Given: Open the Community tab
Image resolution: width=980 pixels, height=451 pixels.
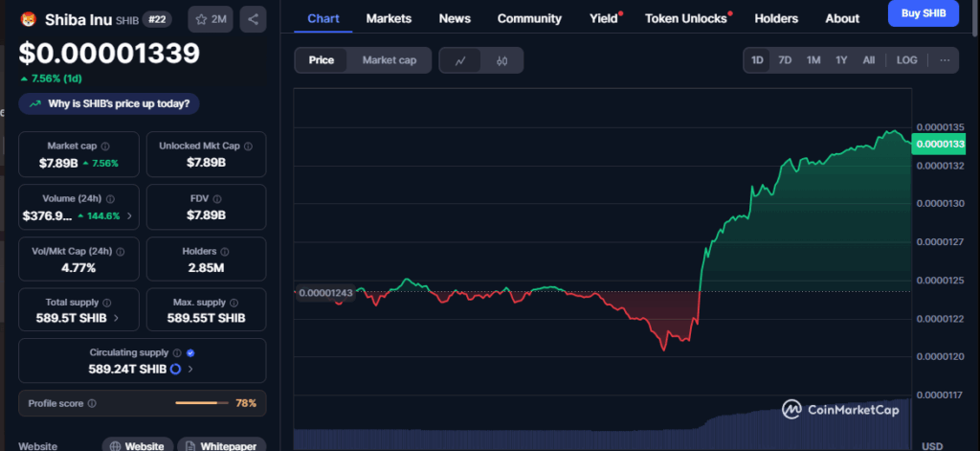Looking at the screenshot, I should point(529,19).
